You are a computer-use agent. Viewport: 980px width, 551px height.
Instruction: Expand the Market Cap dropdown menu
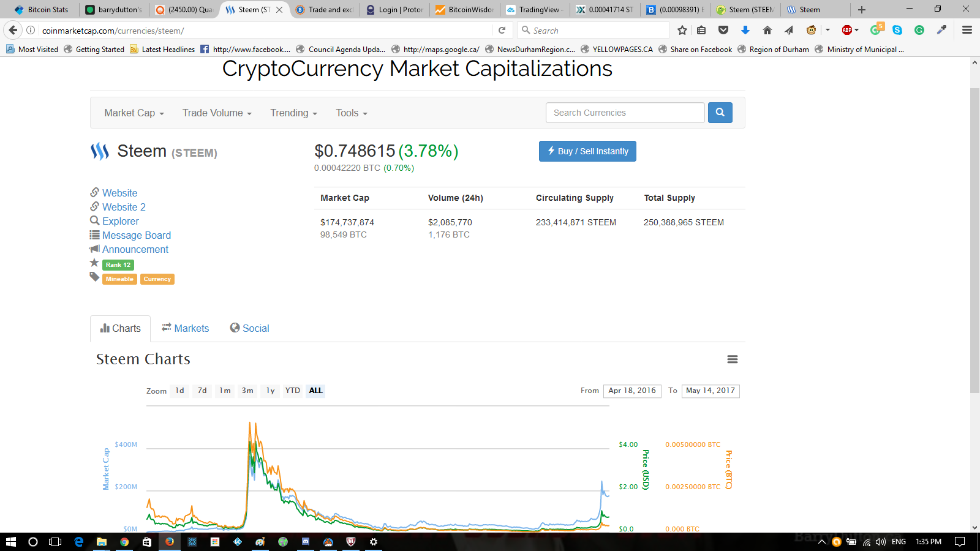click(134, 113)
